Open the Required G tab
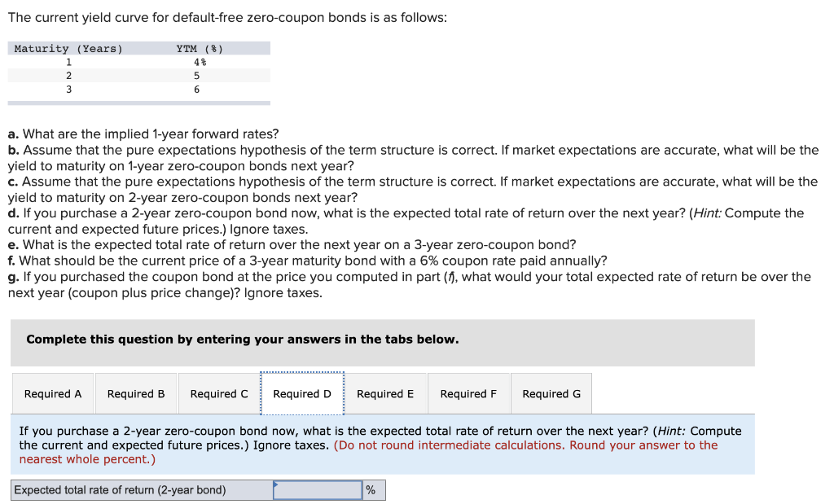Screen dimensions: 834x504 click(x=551, y=393)
